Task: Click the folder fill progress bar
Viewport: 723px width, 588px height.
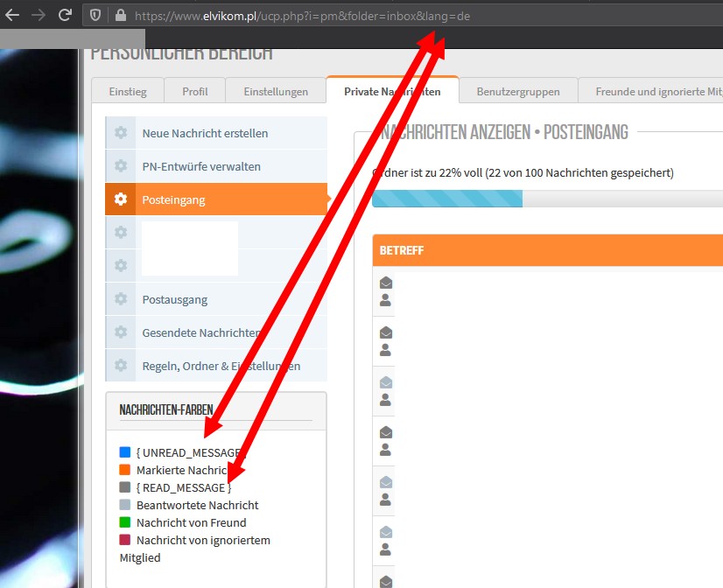Action: click(547, 199)
